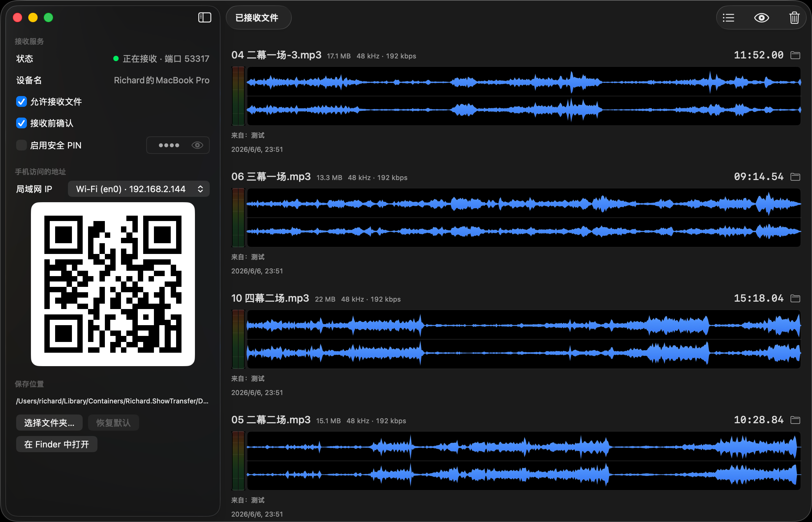Click the 已接收文件 tab

(258, 17)
